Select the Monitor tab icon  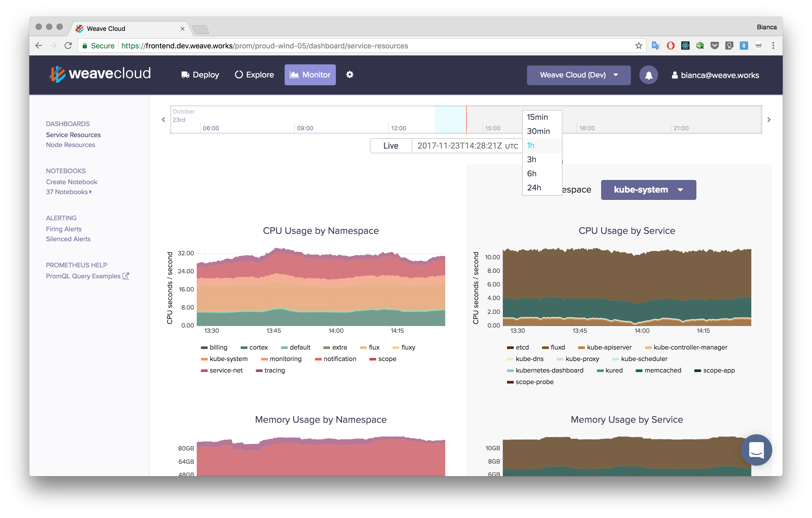click(x=294, y=75)
